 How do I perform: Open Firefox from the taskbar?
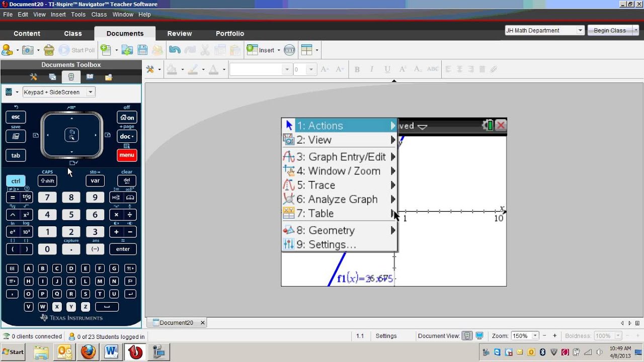pyautogui.click(x=88, y=352)
